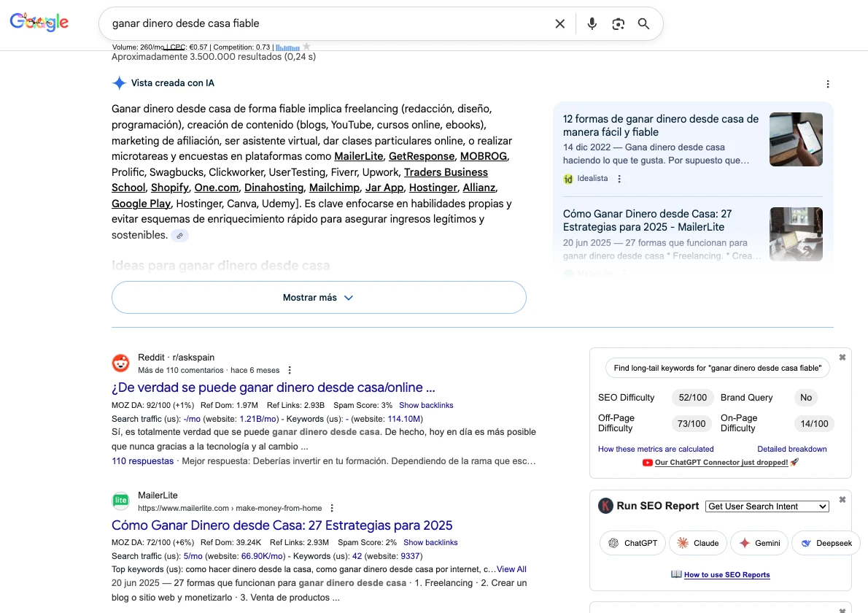Expand AI overview with Mostrar más
868x613 pixels.
point(319,297)
